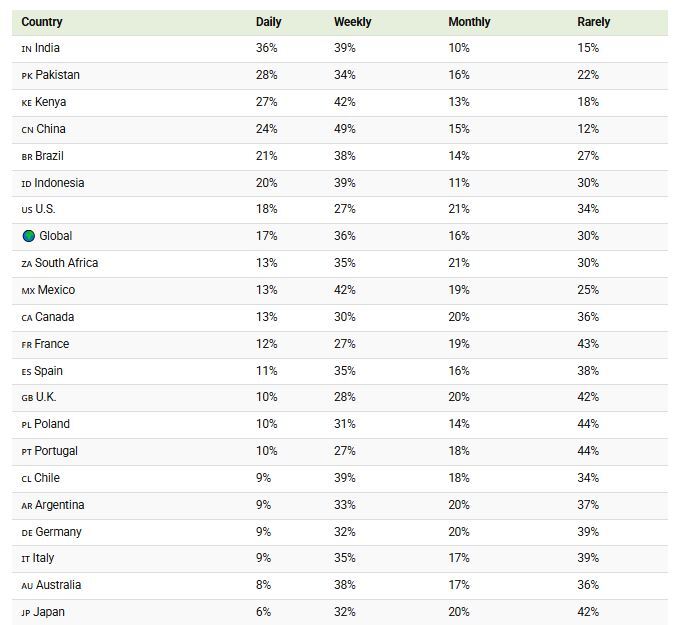This screenshot has width=691, height=625.
Task: Select the Rarely column header
Action: click(x=593, y=22)
